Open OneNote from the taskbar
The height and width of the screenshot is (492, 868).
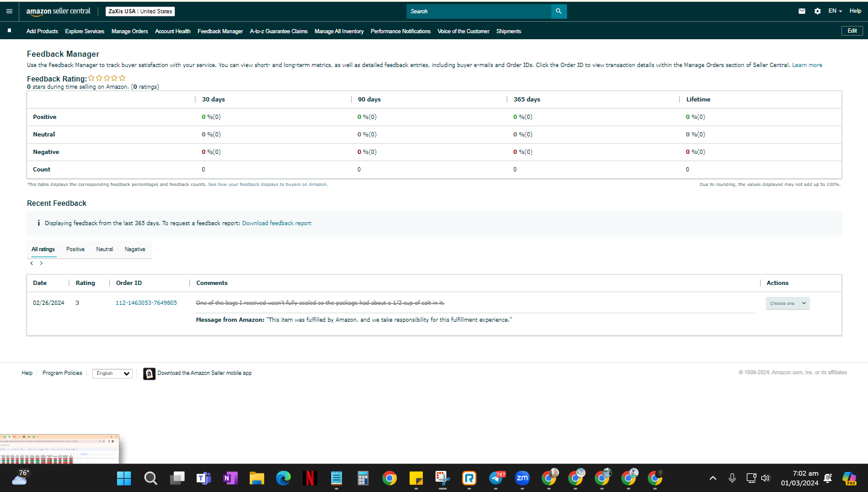(x=230, y=479)
